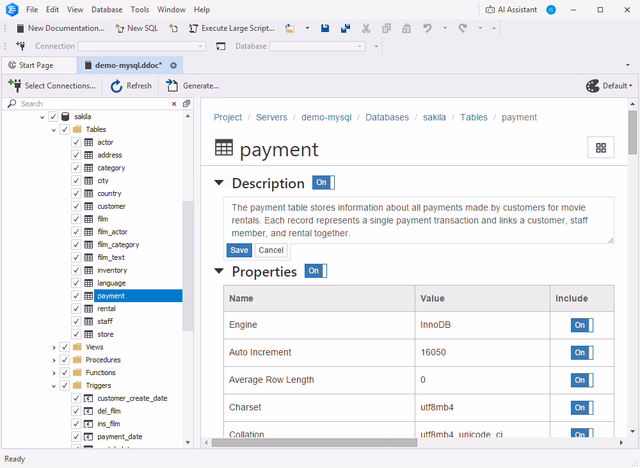The image size is (640, 468).
Task: Collapse the Properties section triangle
Action: 219,271
